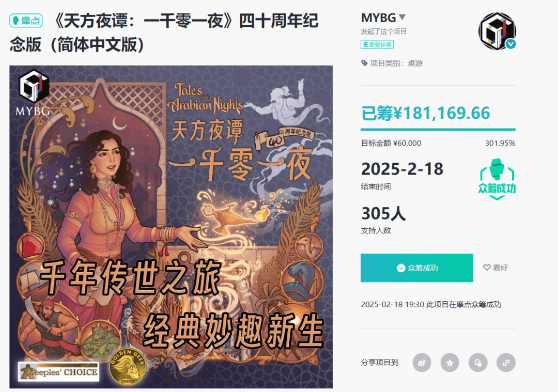
Task: Click the 企业认证 verification badge
Action: click(x=377, y=44)
